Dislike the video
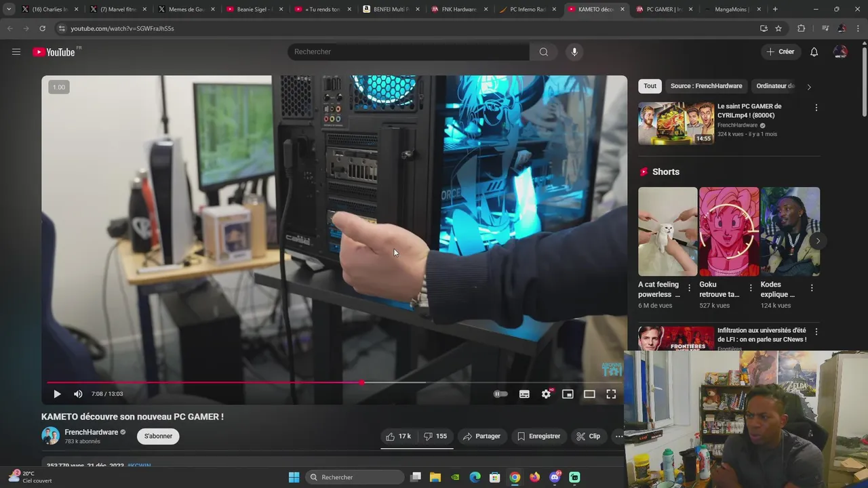Viewport: 868px width, 488px height. [435, 436]
